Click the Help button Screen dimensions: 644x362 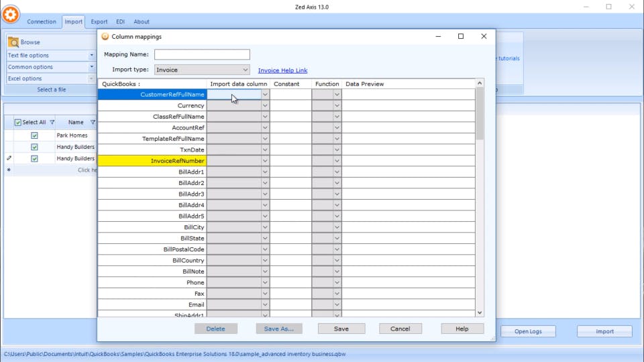click(x=462, y=328)
